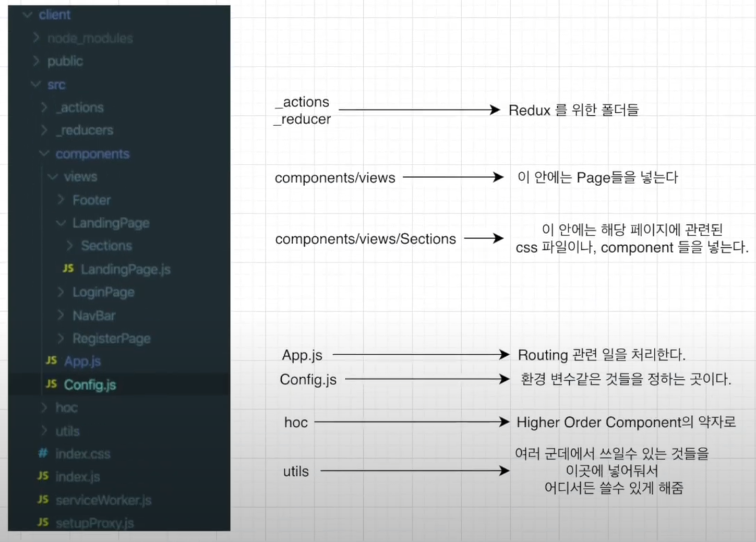
Task: Expand the node_modules folder chevron
Action: [x=36, y=38]
